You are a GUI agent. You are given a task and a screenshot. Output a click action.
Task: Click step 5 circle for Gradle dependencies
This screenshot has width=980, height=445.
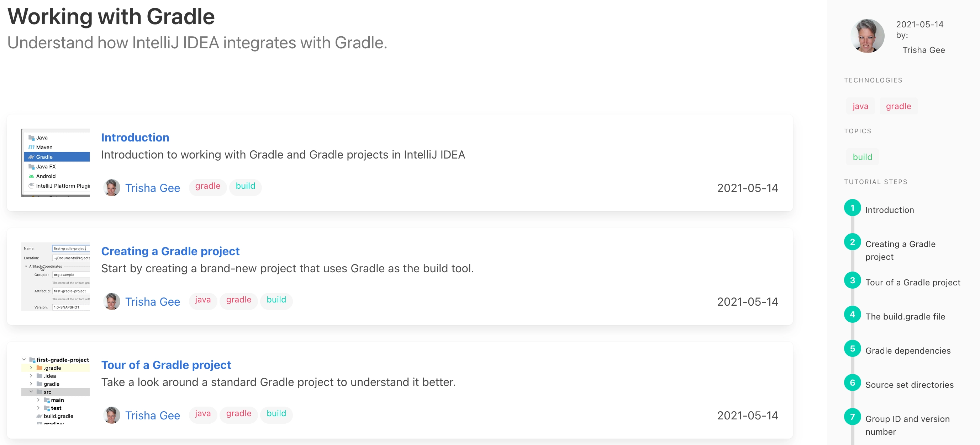[x=852, y=348]
